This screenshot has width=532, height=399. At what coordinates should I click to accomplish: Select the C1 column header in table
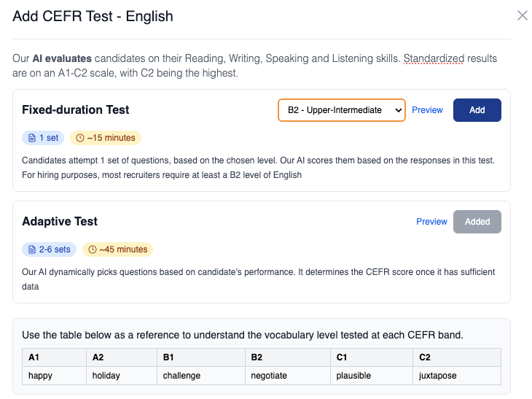pos(343,357)
